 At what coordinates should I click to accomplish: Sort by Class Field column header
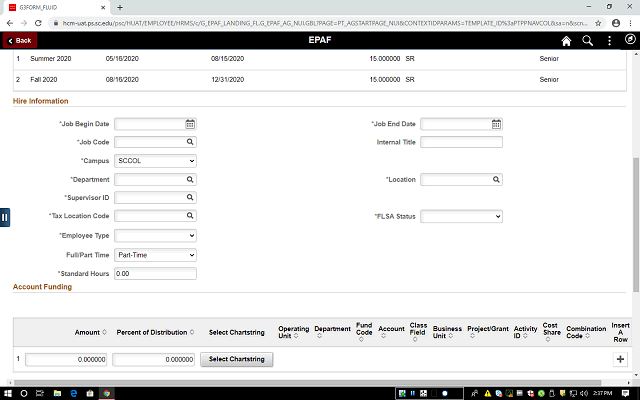coord(418,332)
